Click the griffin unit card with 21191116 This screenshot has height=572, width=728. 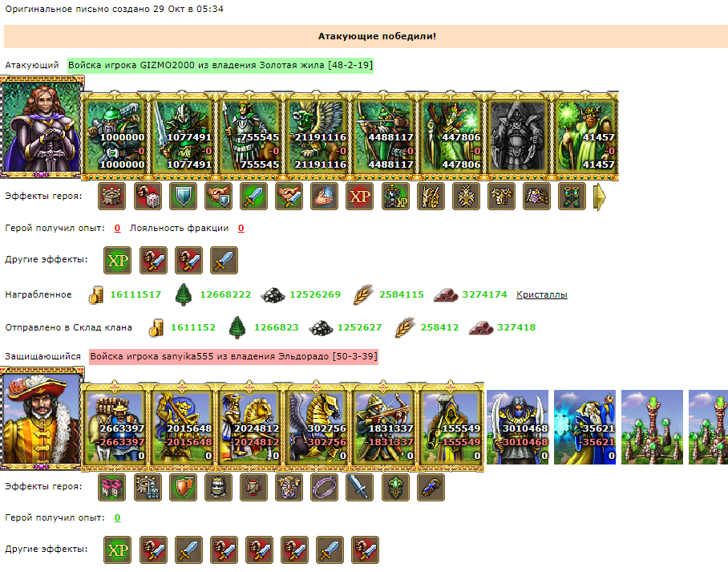(x=317, y=136)
